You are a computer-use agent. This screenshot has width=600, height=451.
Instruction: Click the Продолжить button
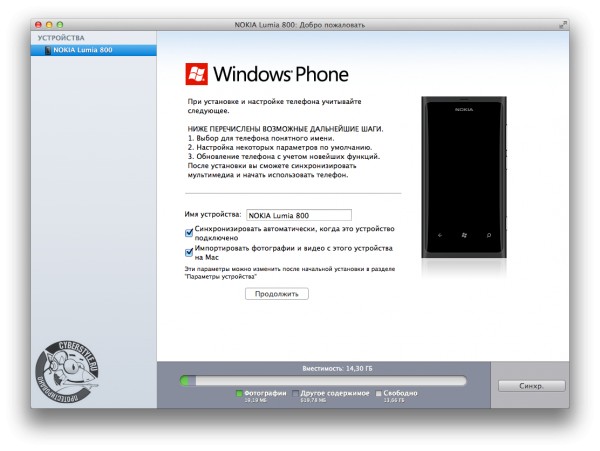(277, 294)
